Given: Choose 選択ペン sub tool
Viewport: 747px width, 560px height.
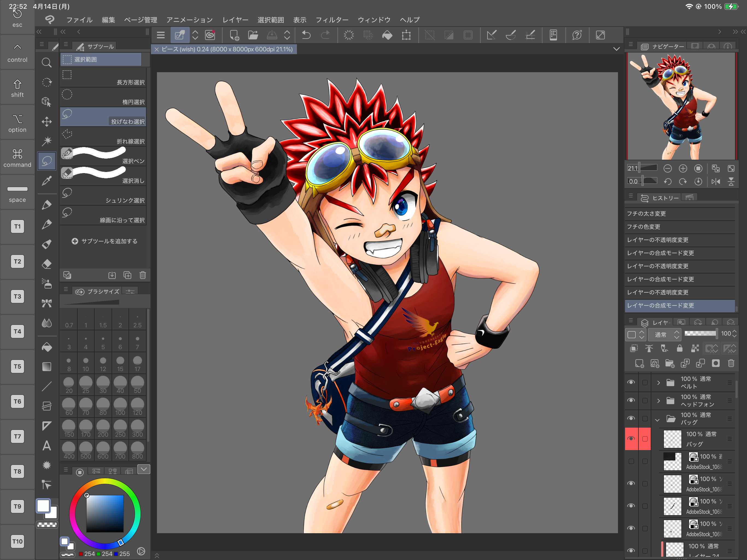Looking at the screenshot, I should (103, 156).
